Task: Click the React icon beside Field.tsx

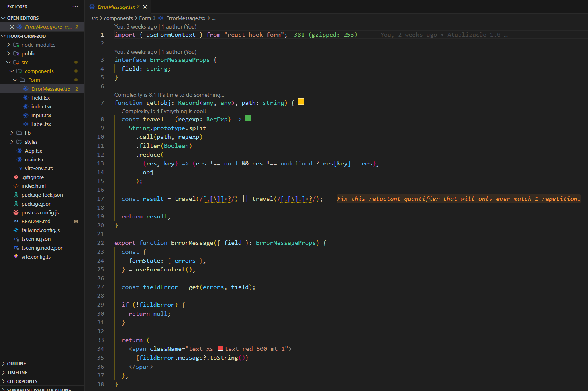Action: (x=26, y=98)
